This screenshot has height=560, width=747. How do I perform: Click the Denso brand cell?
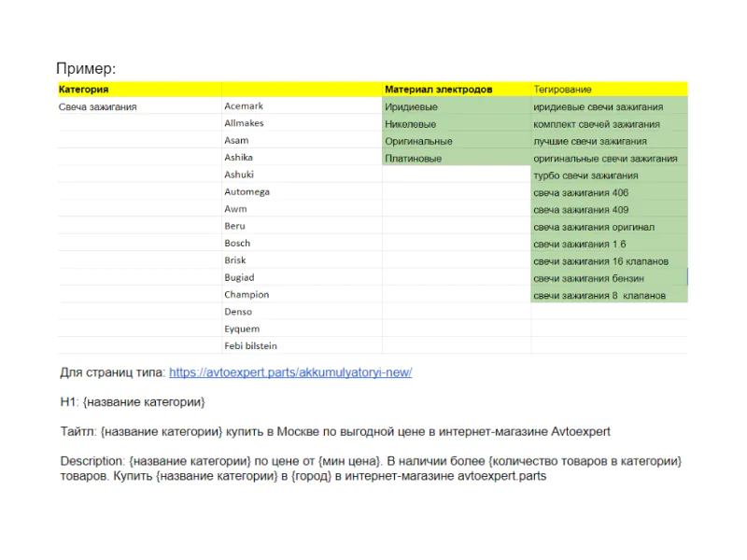(x=302, y=312)
